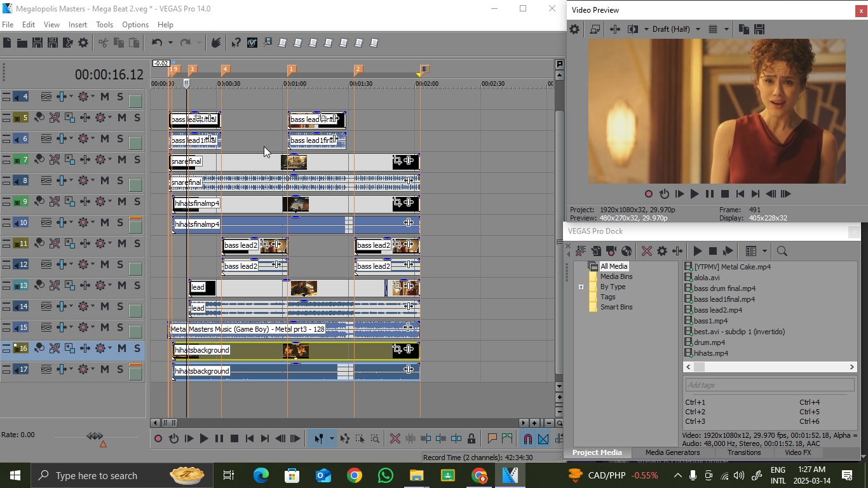Enable the lock envelopes to events icon
The width and height of the screenshot is (868, 488).
[x=471, y=438]
